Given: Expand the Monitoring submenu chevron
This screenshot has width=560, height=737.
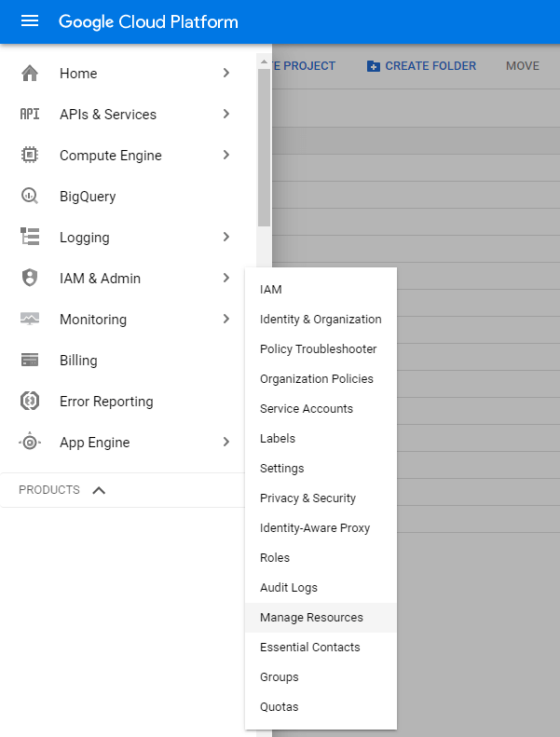Looking at the screenshot, I should click(226, 320).
